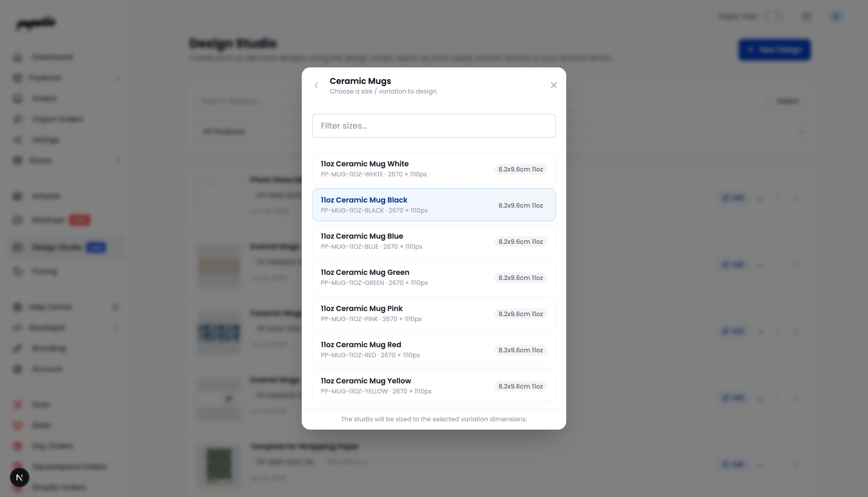Click PP-MUG-11OZ-RED SKU text

(348, 355)
